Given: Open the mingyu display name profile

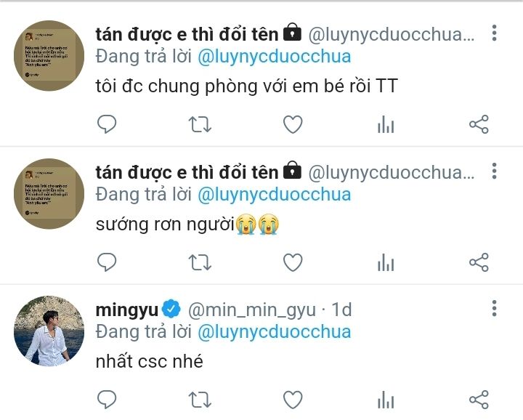Looking at the screenshot, I should pos(126,310).
